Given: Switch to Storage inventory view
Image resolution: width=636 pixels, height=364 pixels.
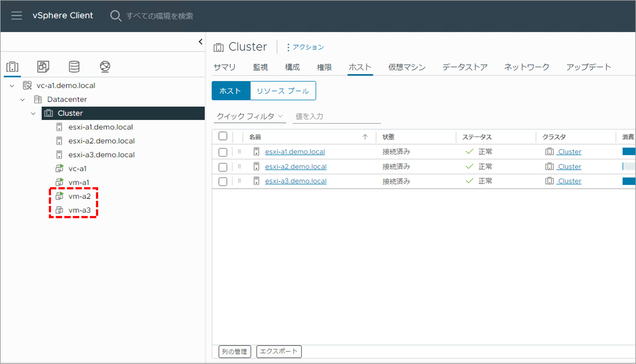Looking at the screenshot, I should pyautogui.click(x=74, y=67).
